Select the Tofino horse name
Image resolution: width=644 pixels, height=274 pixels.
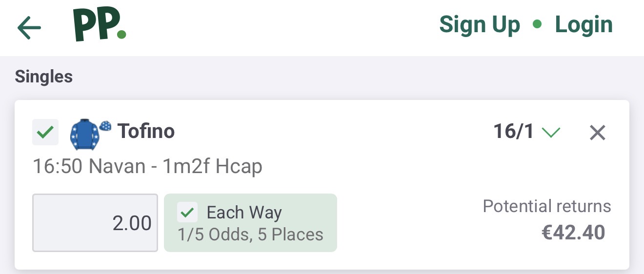(x=146, y=131)
